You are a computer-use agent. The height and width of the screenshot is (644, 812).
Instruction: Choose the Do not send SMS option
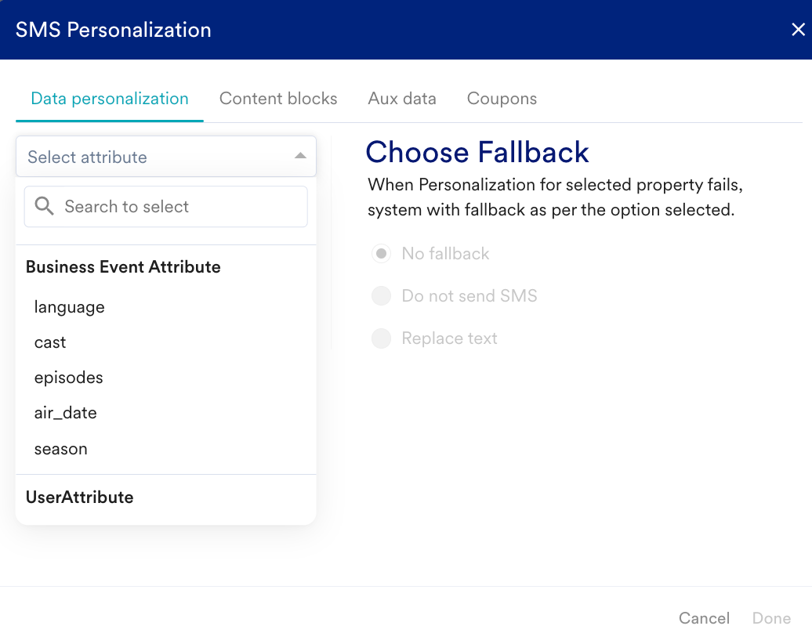[x=381, y=296]
